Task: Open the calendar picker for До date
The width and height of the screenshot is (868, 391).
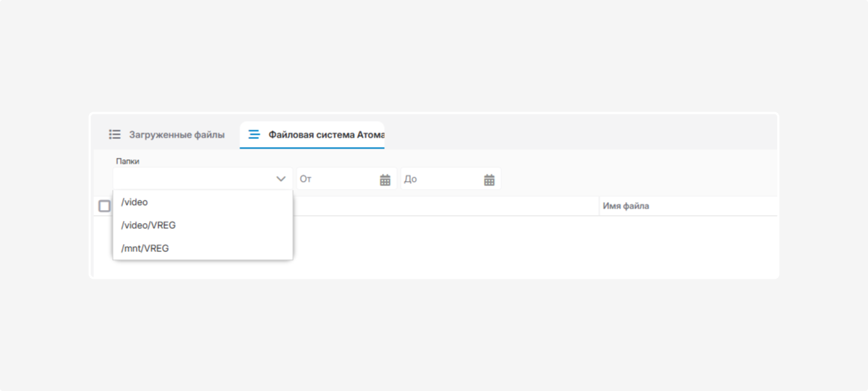Action: 489,180
